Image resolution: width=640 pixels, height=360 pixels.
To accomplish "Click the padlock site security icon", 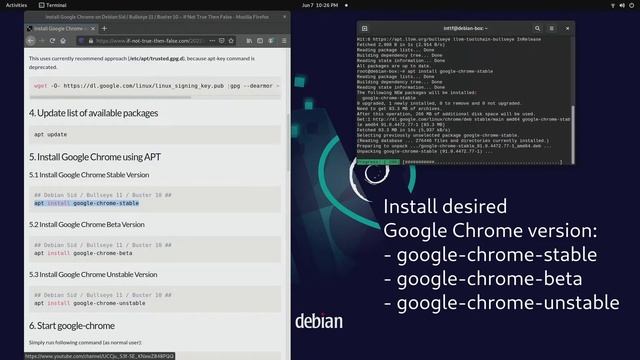I will pos(91,41).
